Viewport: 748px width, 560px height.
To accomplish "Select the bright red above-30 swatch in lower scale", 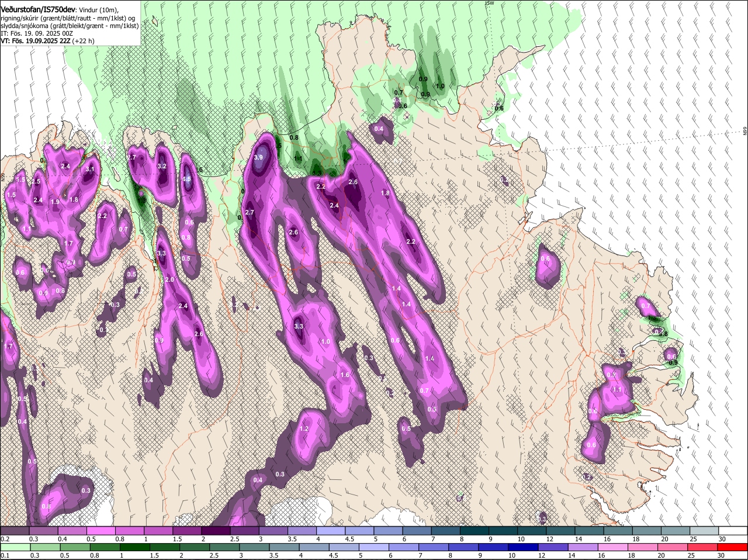I will [733, 547].
